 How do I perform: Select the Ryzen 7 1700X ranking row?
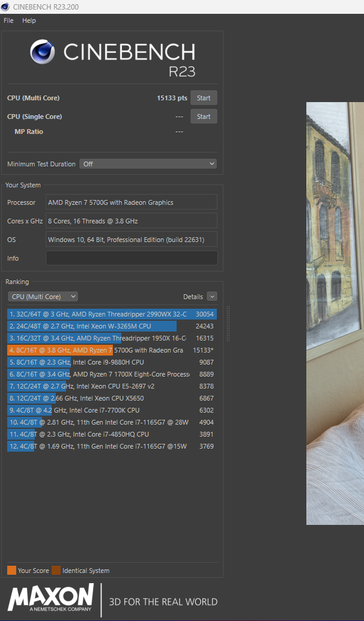point(112,374)
